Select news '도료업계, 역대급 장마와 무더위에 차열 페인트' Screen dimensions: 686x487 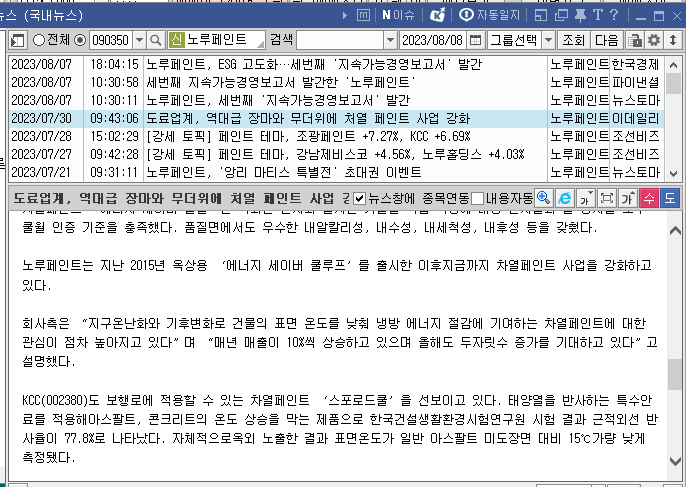(308, 118)
